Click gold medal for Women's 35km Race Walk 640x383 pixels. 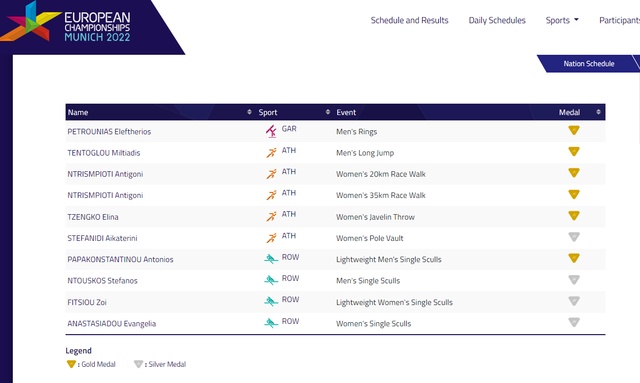tap(574, 194)
